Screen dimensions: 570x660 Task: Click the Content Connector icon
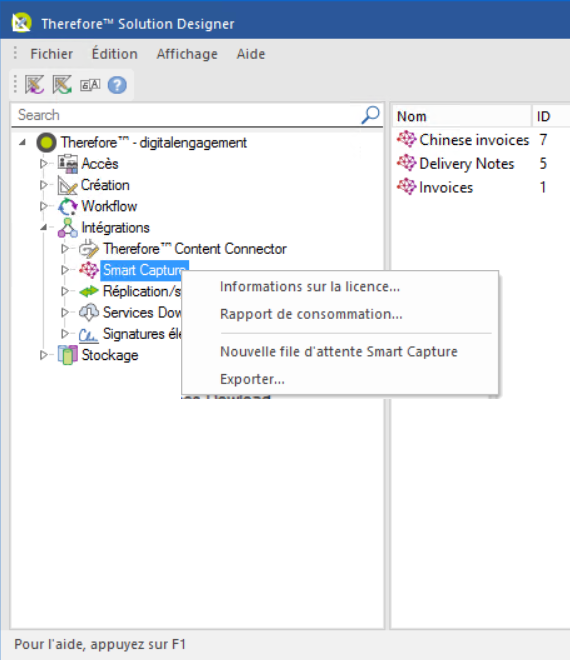click(x=89, y=249)
